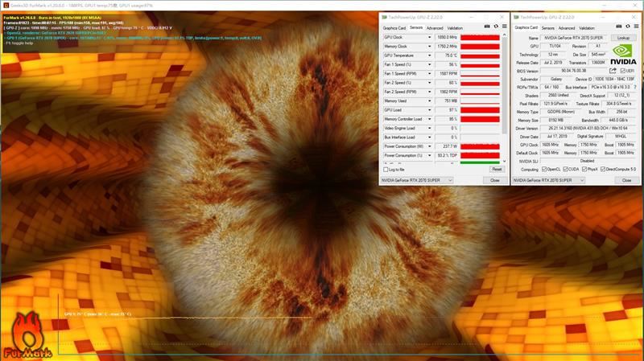Select Sensors tab in left GPU-Z window
The height and width of the screenshot is (361, 644).
(x=416, y=27)
